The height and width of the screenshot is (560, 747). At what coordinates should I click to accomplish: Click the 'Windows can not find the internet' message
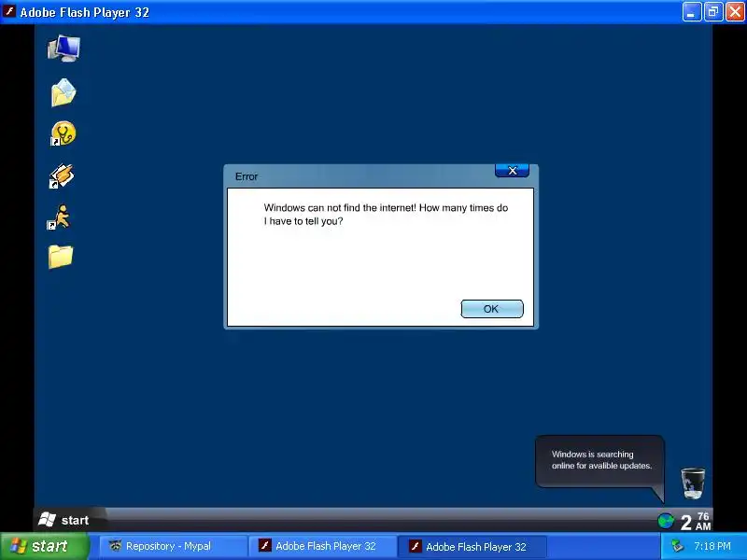click(x=386, y=215)
